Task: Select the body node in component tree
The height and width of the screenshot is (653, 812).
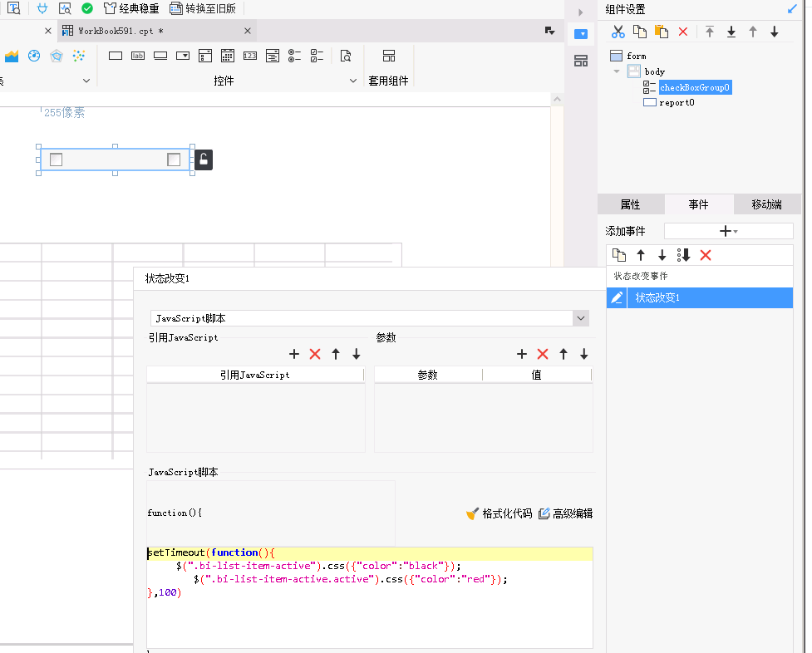Action: [655, 71]
